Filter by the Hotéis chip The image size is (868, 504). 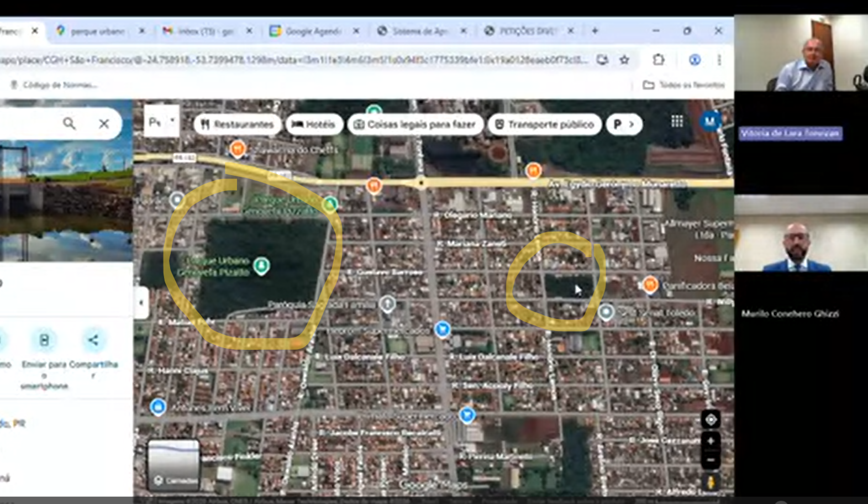313,124
